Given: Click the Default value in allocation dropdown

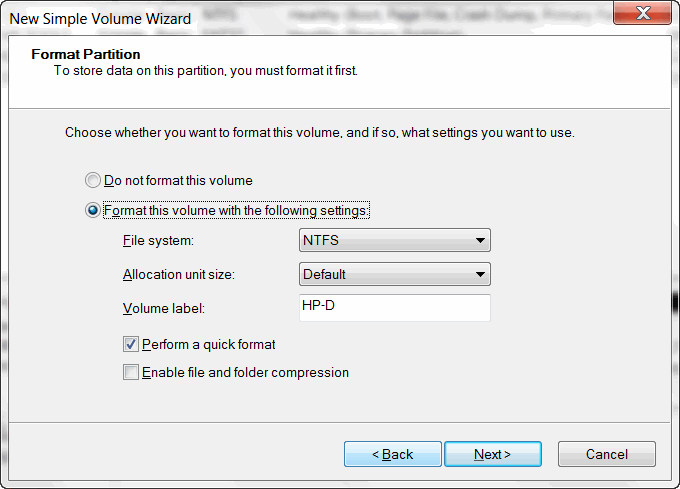Looking at the screenshot, I should pos(324,274).
